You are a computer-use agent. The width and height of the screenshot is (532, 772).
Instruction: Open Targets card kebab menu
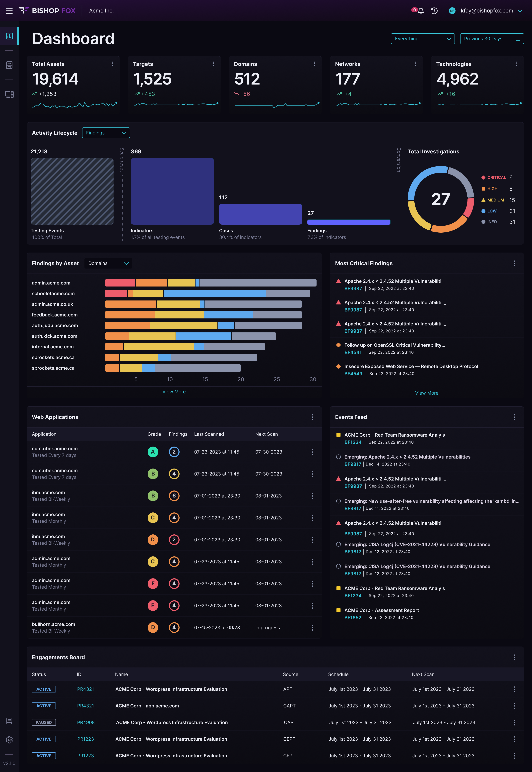(x=213, y=64)
